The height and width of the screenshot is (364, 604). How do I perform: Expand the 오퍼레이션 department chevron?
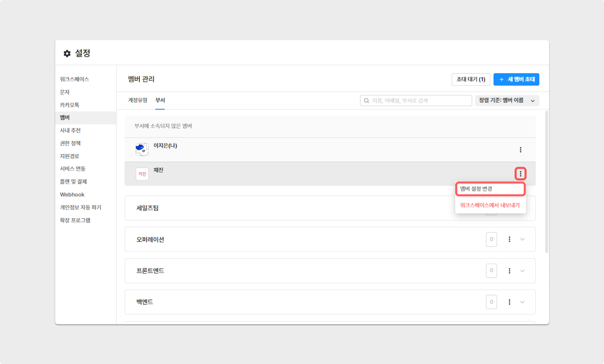coord(522,239)
